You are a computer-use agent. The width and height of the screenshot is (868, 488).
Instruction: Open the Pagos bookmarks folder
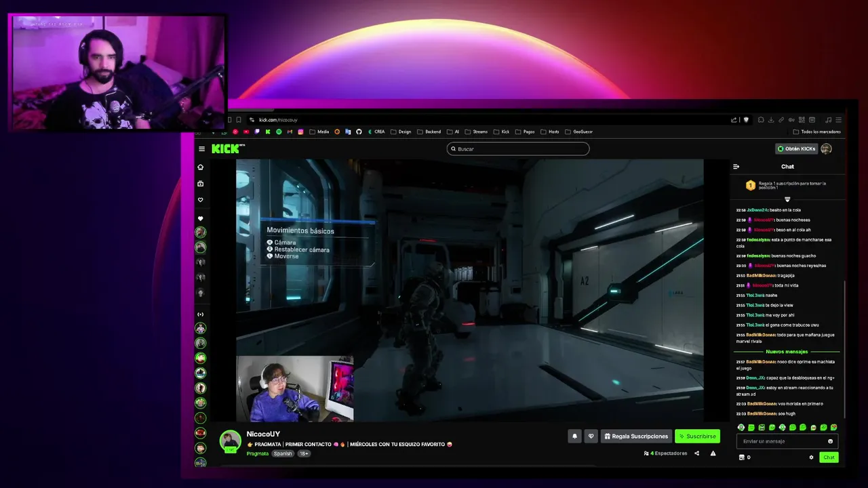tap(525, 131)
